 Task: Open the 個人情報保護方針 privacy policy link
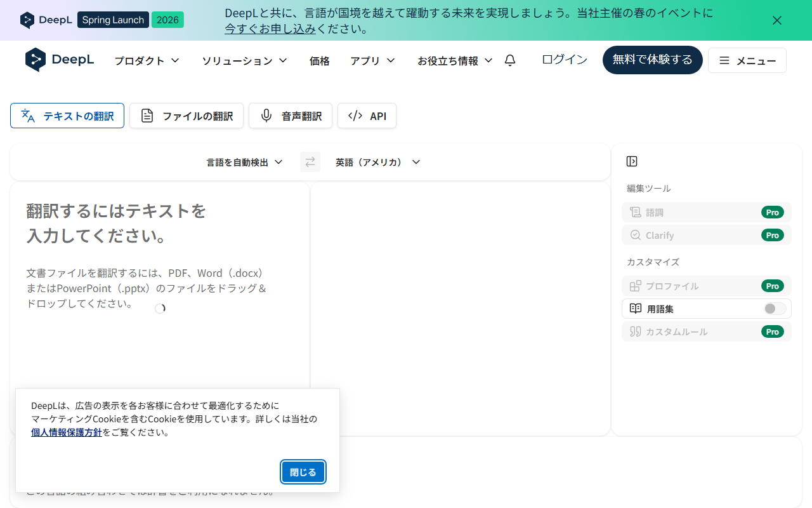[67, 432]
